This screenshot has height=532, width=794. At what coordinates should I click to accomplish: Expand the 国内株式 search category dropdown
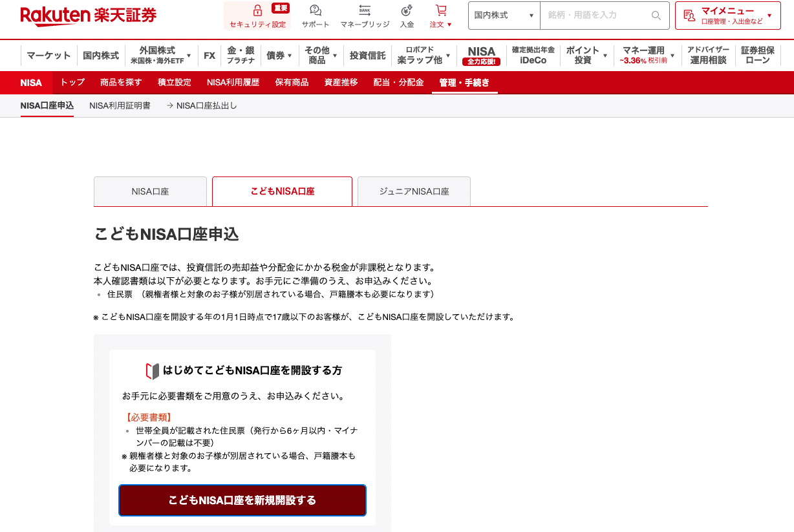coord(504,16)
